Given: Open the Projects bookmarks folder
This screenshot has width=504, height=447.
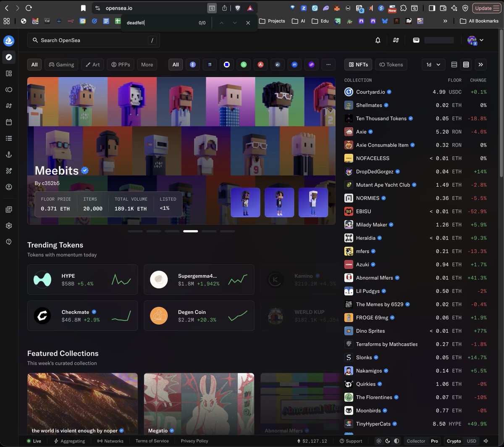Looking at the screenshot, I should (272, 21).
